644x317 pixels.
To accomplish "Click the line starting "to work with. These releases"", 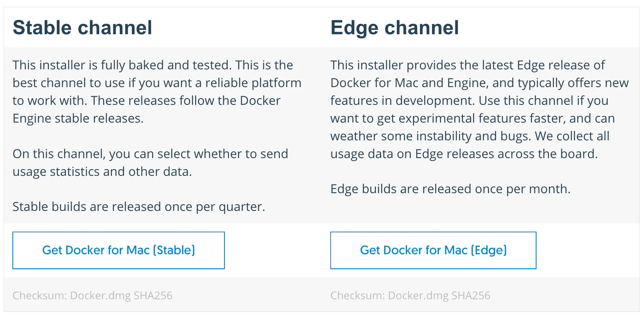I will pos(147,101).
